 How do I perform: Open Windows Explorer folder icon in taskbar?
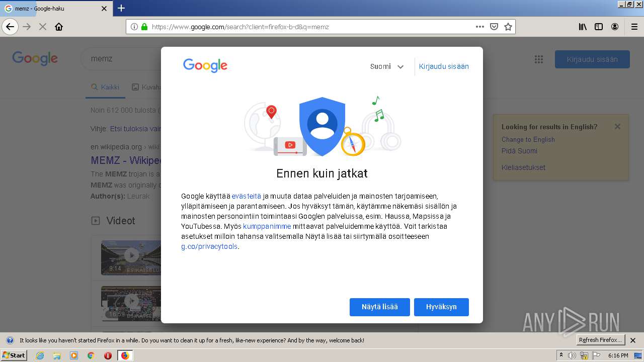(57, 355)
